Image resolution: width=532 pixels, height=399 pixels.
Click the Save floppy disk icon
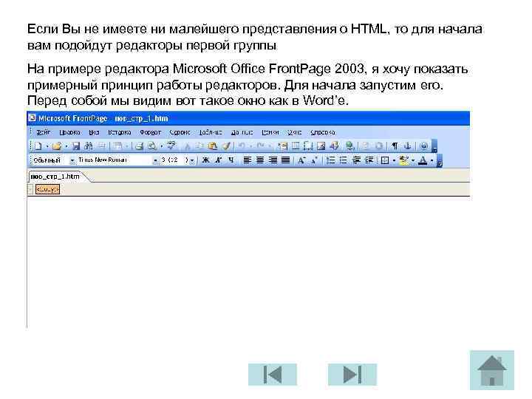click(x=76, y=146)
